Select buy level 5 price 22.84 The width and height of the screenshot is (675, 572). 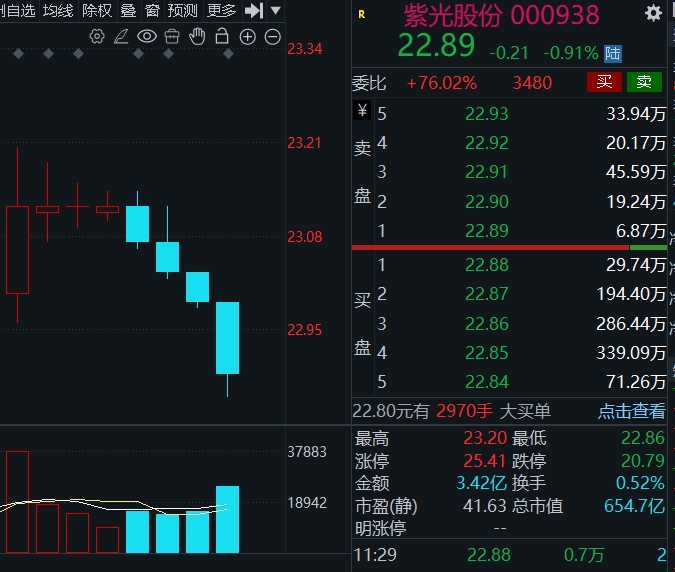tap(486, 382)
